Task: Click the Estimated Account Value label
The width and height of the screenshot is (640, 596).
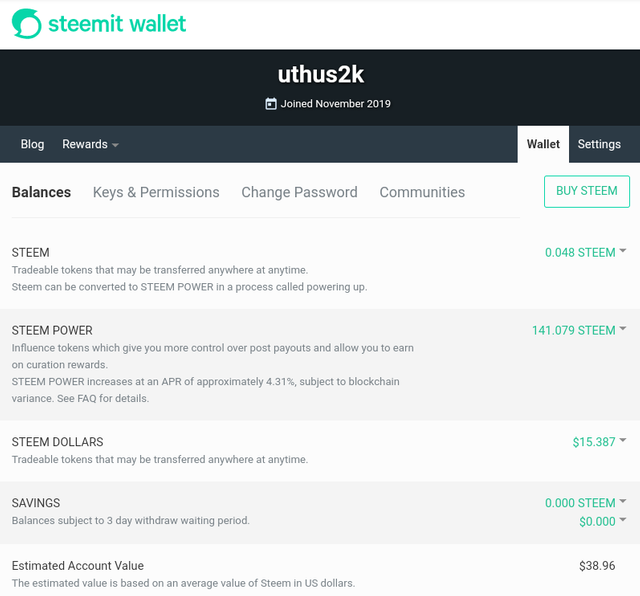Action: [x=78, y=565]
